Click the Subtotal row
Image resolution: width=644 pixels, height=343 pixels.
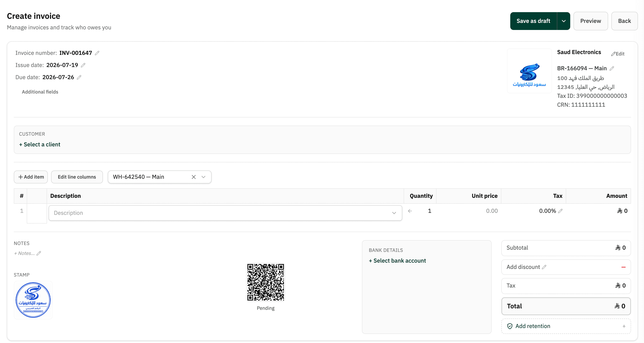click(x=566, y=248)
